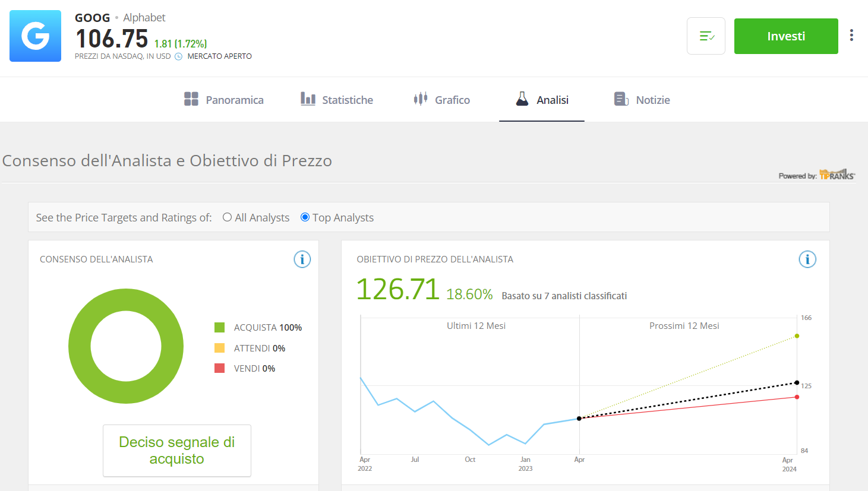868x491 pixels.
Task: Switch to the Notizie tab
Action: tap(642, 100)
